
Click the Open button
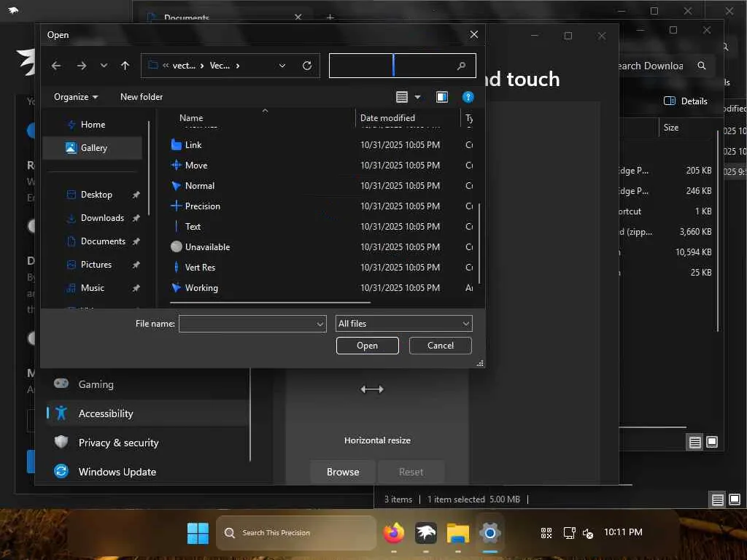(368, 346)
